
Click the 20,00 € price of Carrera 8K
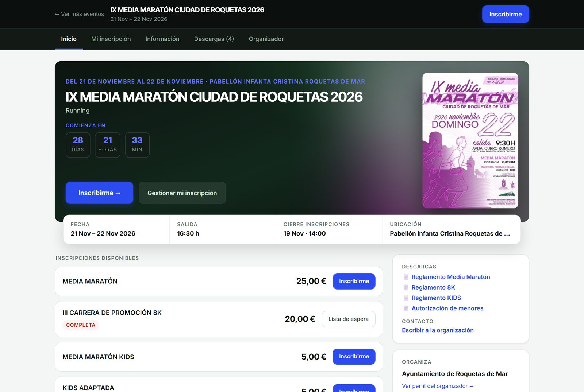[300, 319]
